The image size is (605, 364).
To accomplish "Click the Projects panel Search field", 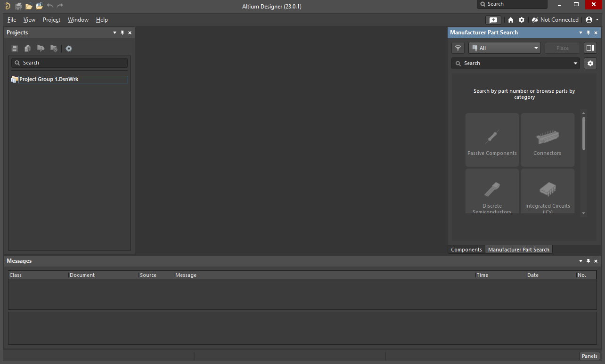I will 69,63.
